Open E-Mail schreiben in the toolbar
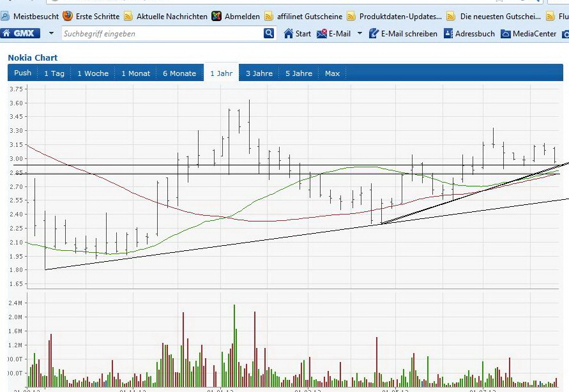This screenshot has width=569, height=392. tap(409, 34)
